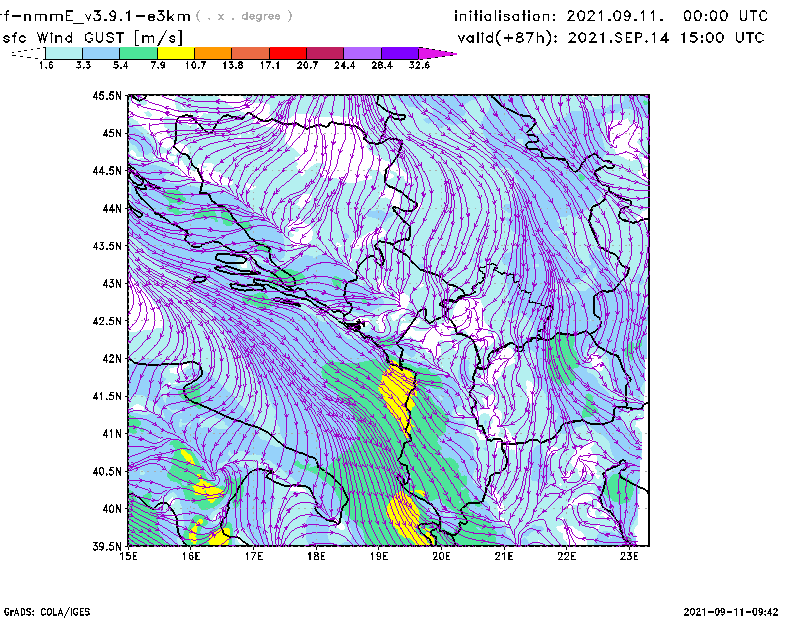The width and height of the screenshot is (800, 618).
Task: Click the 15E longitude label
Action: (128, 556)
